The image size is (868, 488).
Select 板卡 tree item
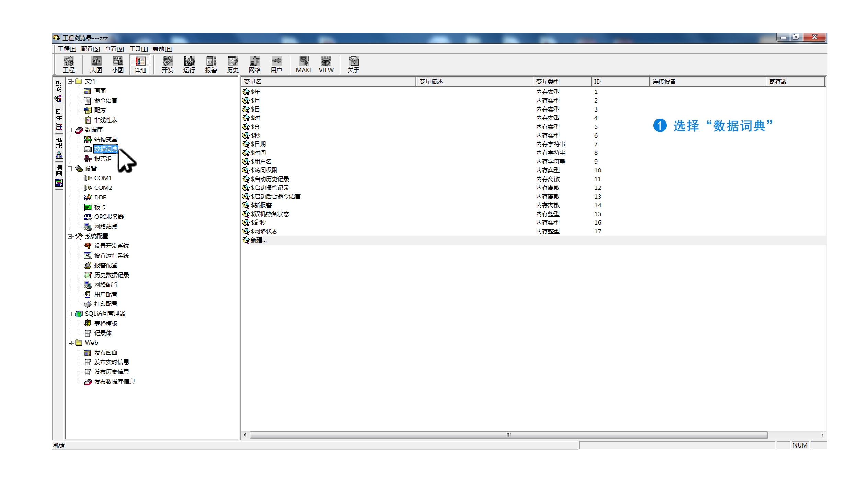point(100,207)
